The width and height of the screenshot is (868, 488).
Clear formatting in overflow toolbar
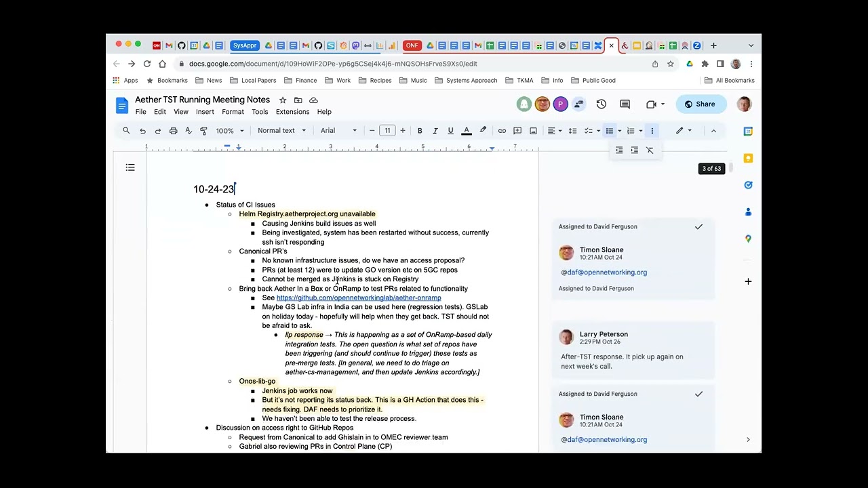coord(650,150)
